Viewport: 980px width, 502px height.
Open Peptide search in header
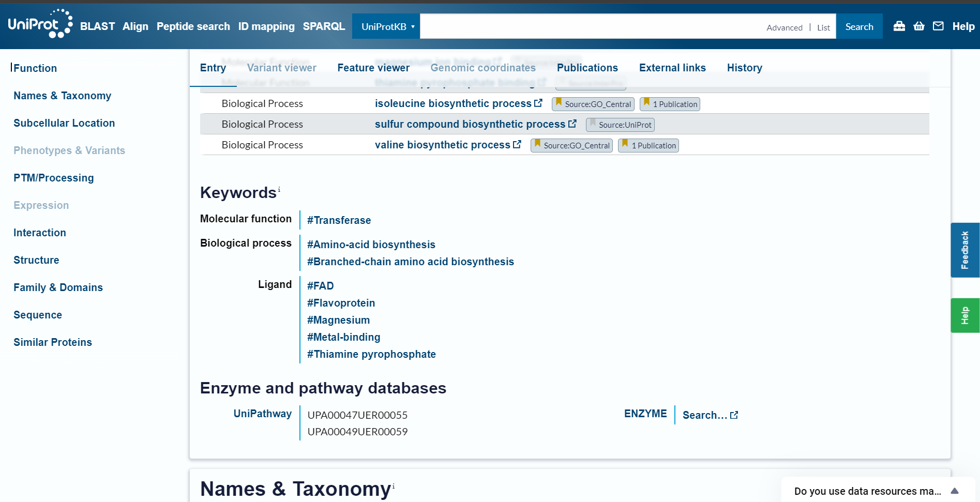pyautogui.click(x=193, y=26)
